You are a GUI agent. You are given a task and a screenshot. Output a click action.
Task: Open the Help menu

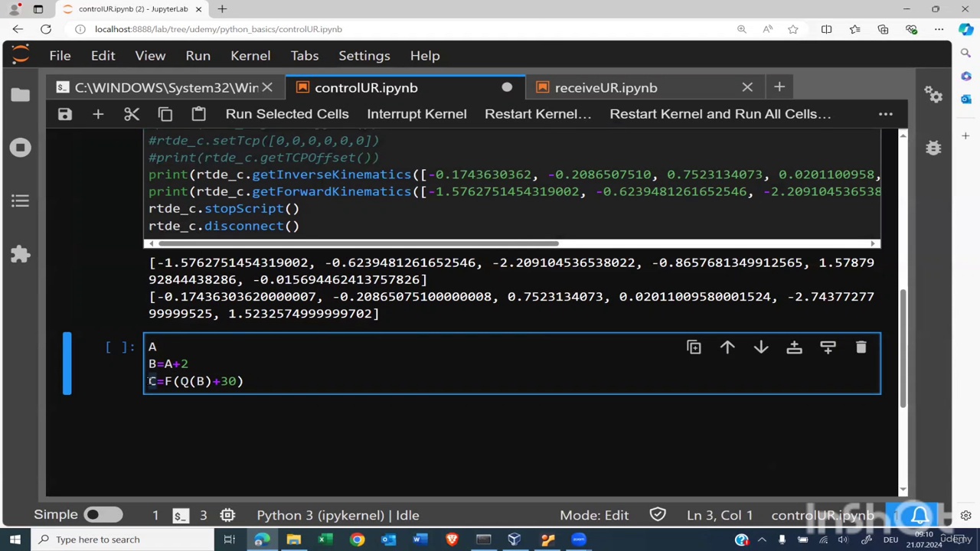tap(425, 56)
